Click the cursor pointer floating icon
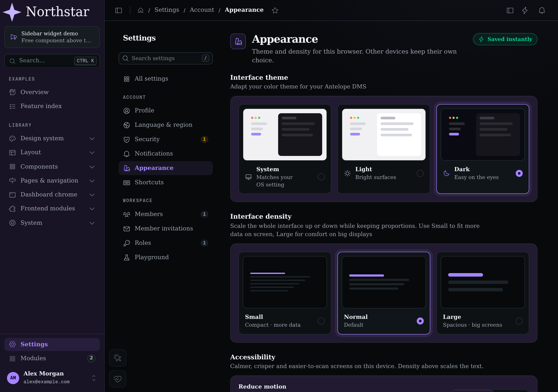This screenshot has height=392, width=558. (118, 358)
